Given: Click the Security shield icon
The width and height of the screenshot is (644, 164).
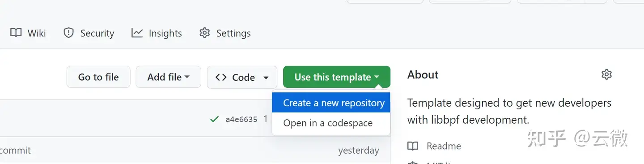Looking at the screenshot, I should 68,33.
